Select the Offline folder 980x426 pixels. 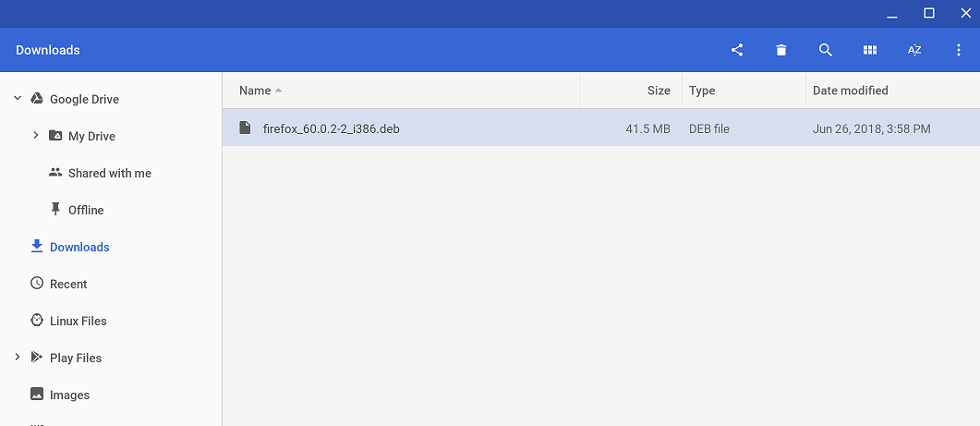pos(86,210)
